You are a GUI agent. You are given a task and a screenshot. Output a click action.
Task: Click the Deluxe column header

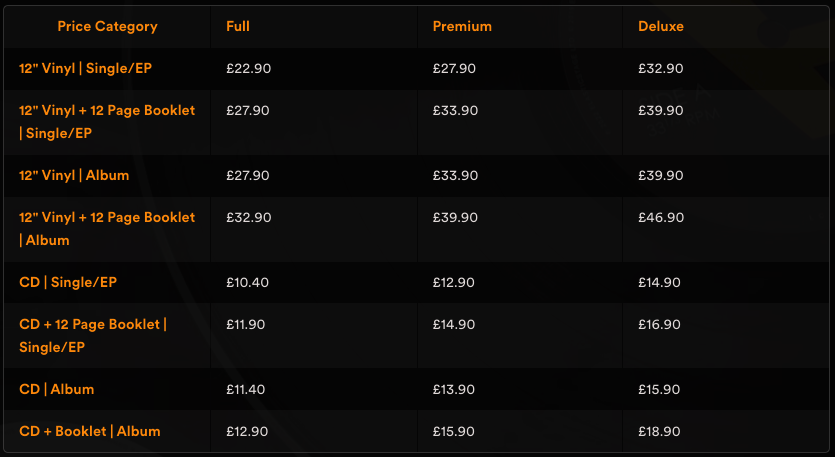click(661, 27)
